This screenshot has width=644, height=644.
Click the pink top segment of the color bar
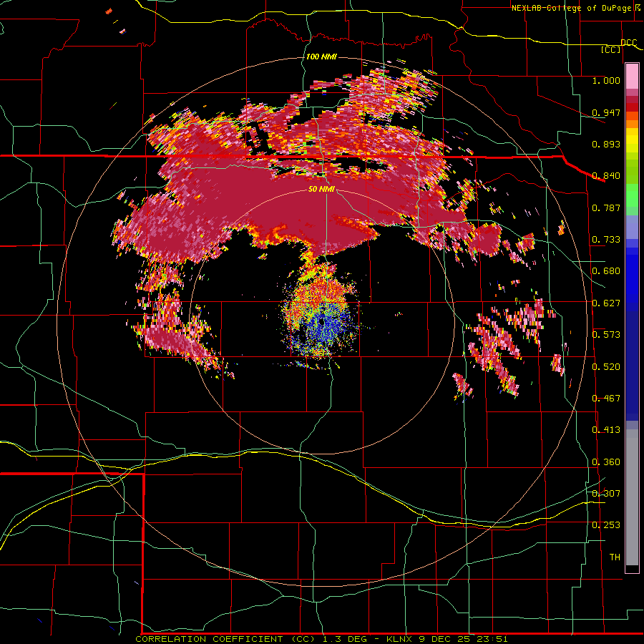tap(632, 76)
